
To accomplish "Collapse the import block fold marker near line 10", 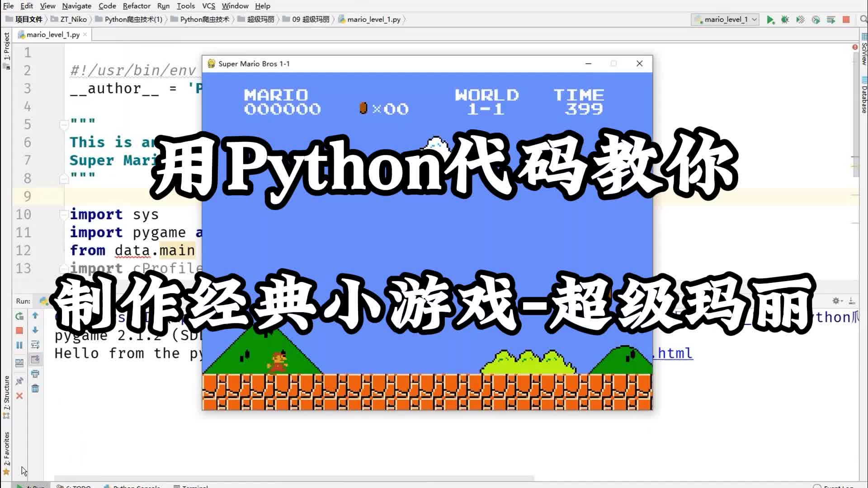I will coord(64,215).
